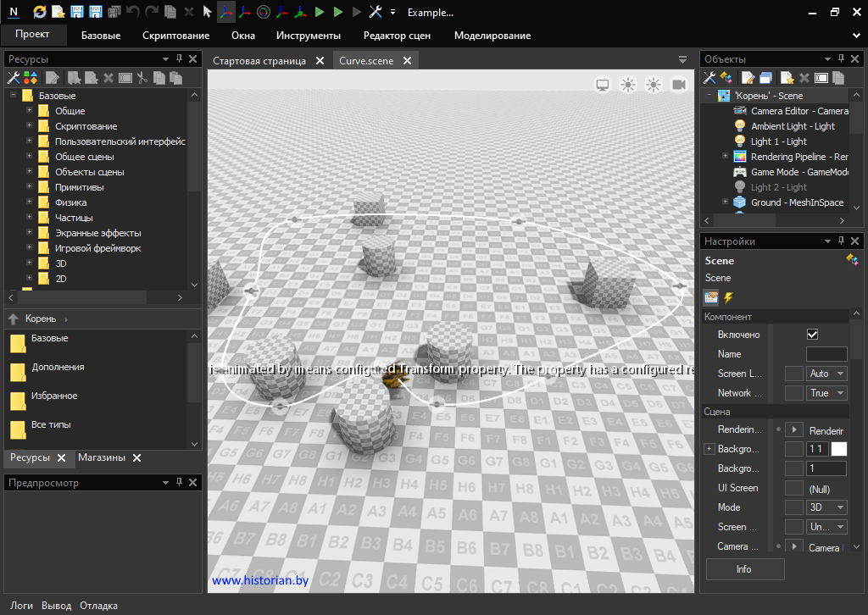Click the green Play button in toolbar

coord(320,12)
